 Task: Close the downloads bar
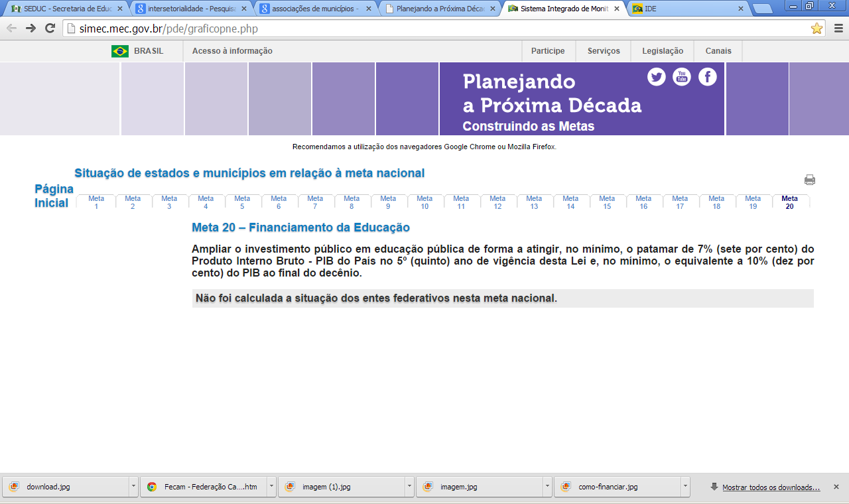[836, 487]
